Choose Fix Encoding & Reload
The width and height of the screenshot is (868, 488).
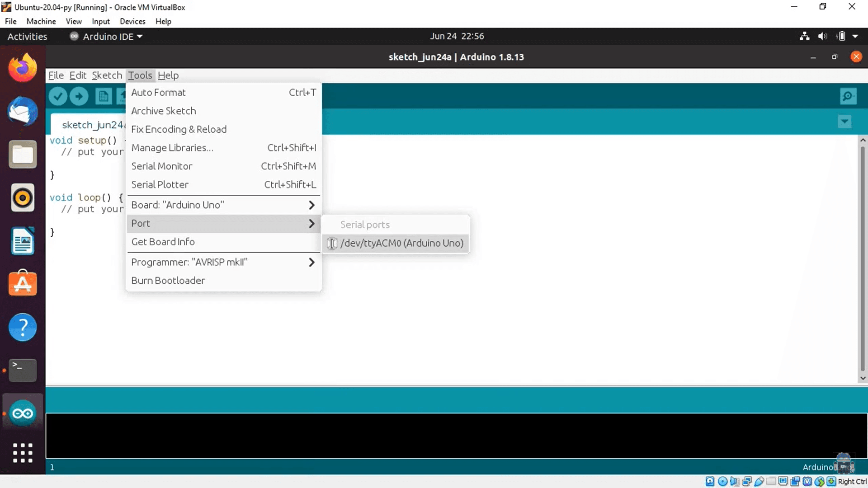[x=224, y=130]
